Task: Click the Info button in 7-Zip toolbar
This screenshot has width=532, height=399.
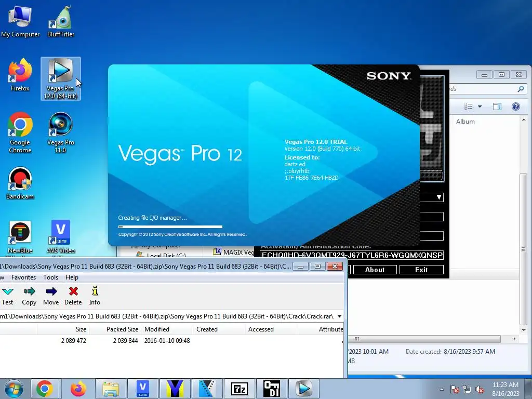Action: point(95,296)
